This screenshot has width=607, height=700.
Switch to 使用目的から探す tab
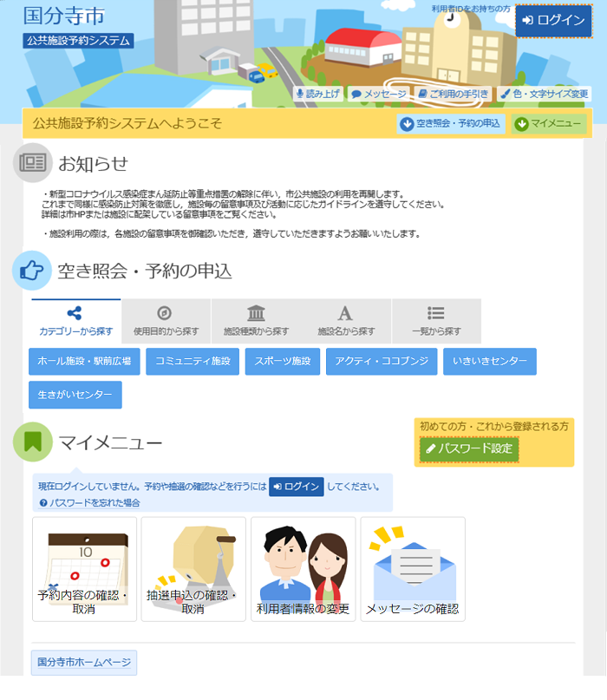(x=166, y=321)
